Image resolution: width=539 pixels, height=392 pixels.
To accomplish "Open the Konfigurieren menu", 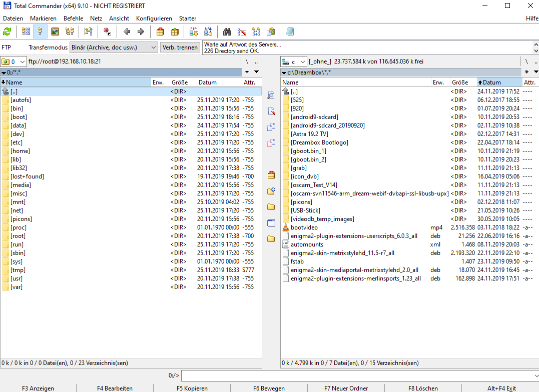I will coord(154,18).
